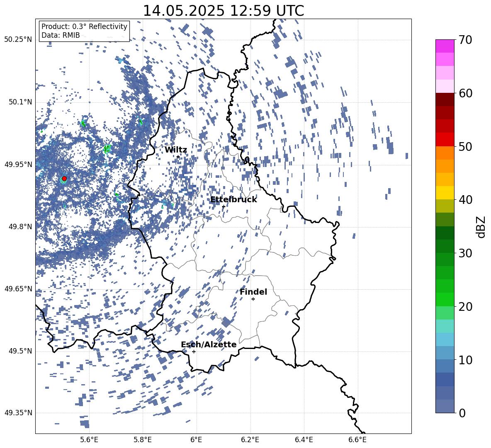Click the turquoise swatch between 10 and 20
The width and height of the screenshot is (491, 448).
tap(445, 326)
